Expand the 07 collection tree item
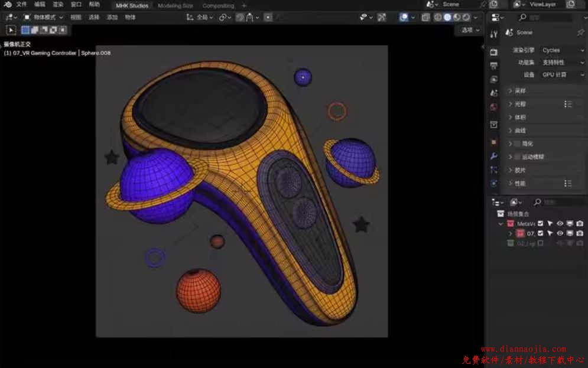This screenshot has height=368, width=588. click(511, 233)
